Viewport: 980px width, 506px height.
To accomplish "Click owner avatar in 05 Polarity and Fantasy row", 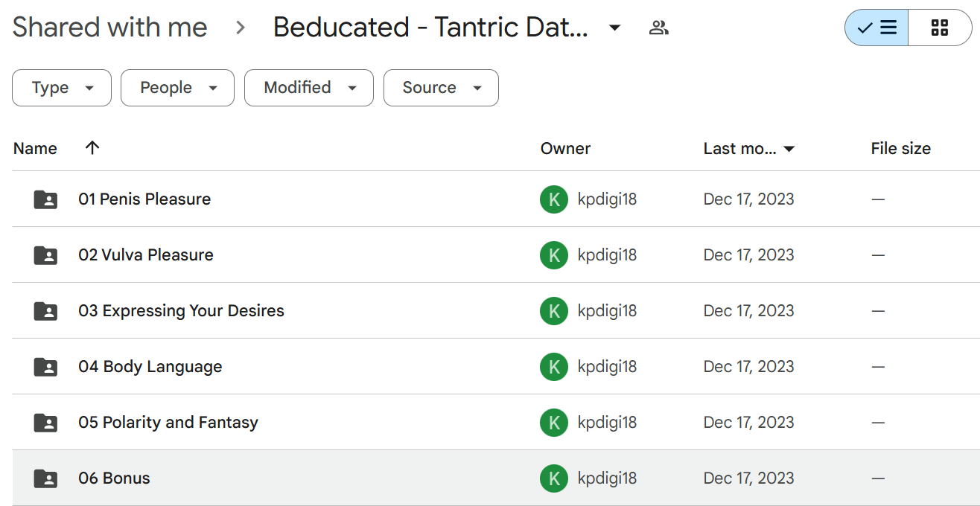I will (x=554, y=423).
